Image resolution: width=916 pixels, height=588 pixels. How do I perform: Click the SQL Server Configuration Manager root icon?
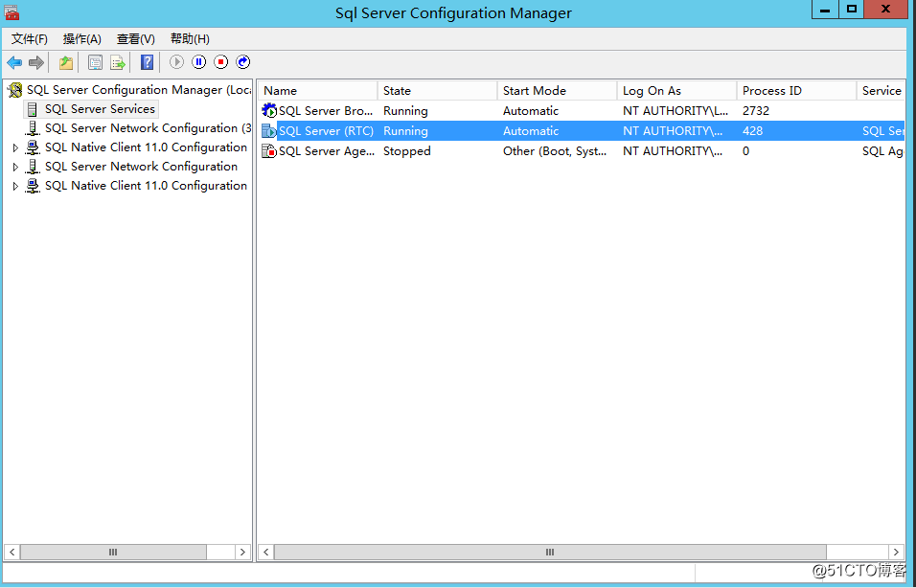(x=15, y=90)
